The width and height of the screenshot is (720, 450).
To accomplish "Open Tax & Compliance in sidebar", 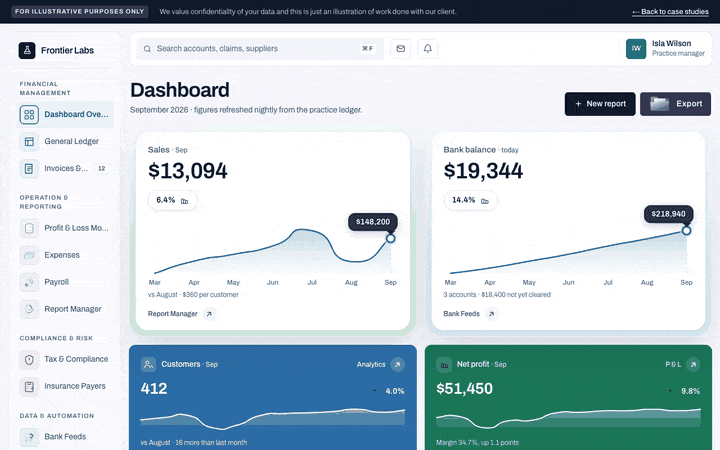I will (65, 360).
